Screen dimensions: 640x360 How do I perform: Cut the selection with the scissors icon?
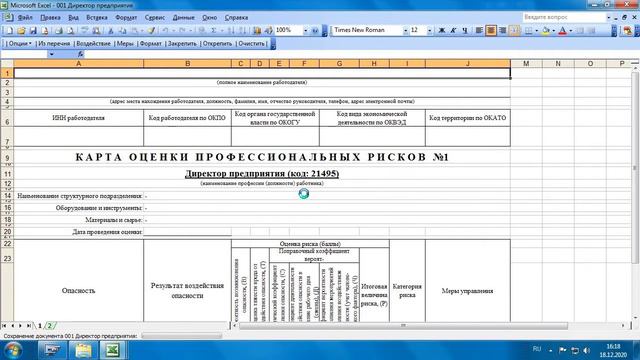point(110,31)
